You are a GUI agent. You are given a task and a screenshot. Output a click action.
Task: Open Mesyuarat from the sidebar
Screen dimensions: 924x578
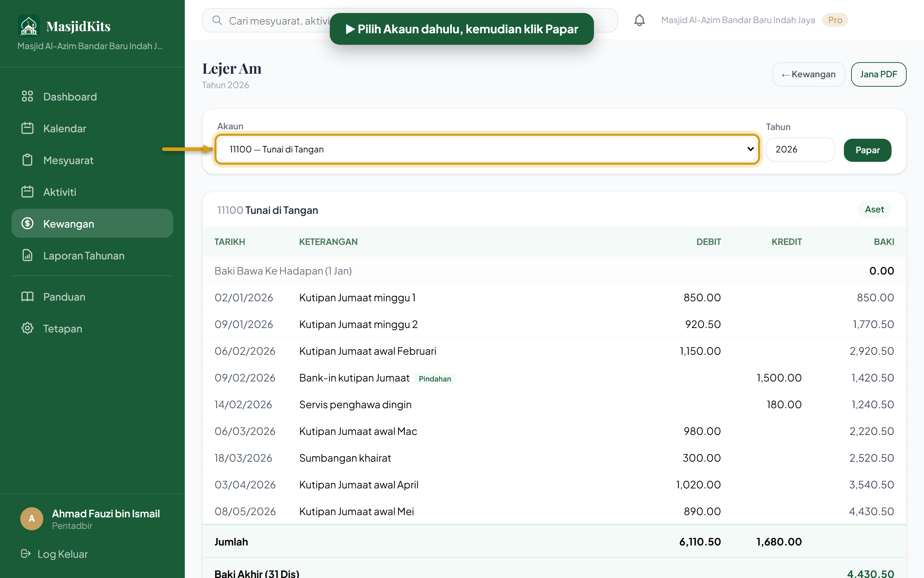pos(92,160)
